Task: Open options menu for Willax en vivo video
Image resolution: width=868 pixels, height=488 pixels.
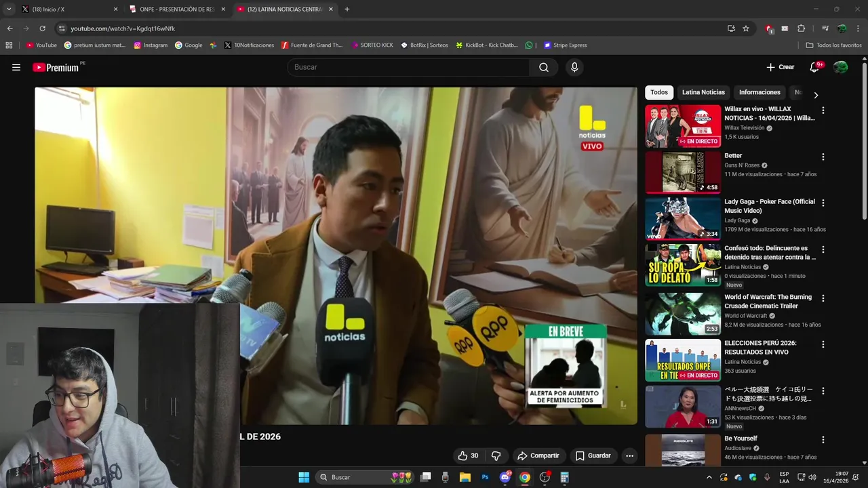Action: (x=823, y=110)
